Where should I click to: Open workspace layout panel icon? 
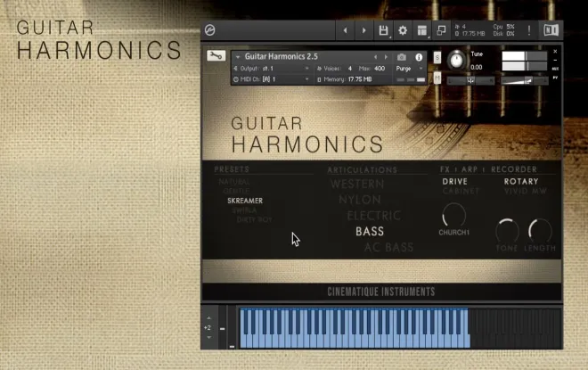[422, 30]
